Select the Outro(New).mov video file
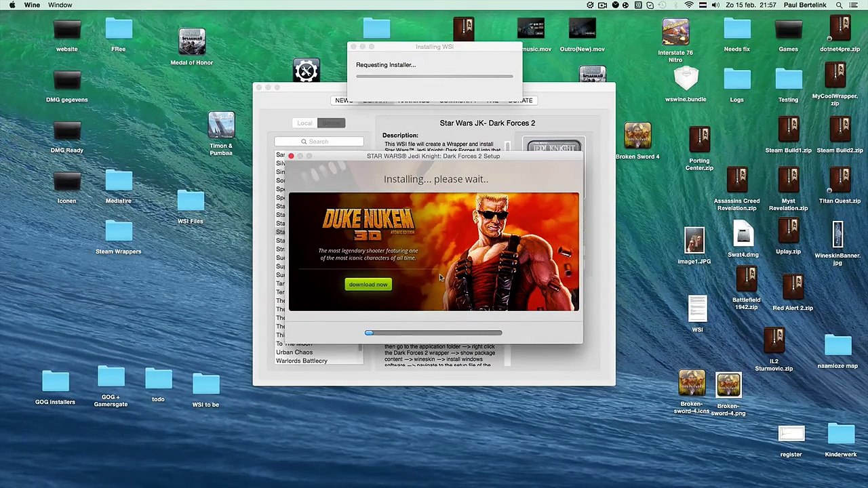This screenshot has width=868, height=488. [582, 30]
